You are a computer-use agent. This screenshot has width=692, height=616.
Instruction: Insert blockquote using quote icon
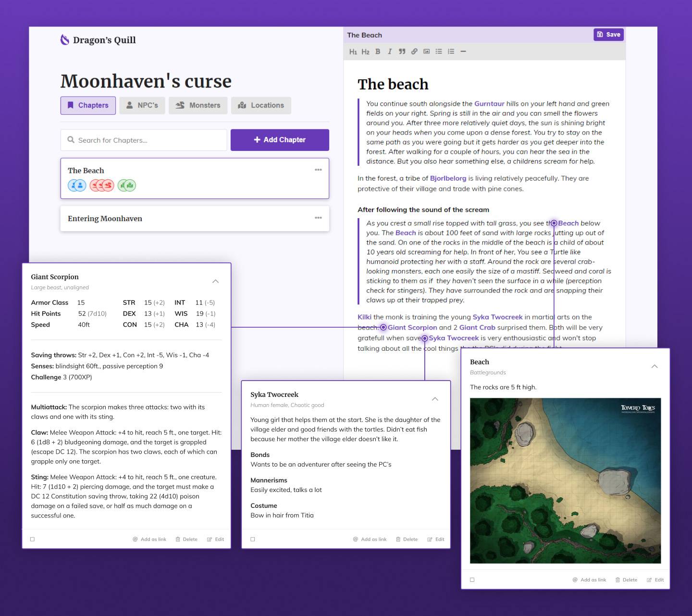pyautogui.click(x=402, y=51)
